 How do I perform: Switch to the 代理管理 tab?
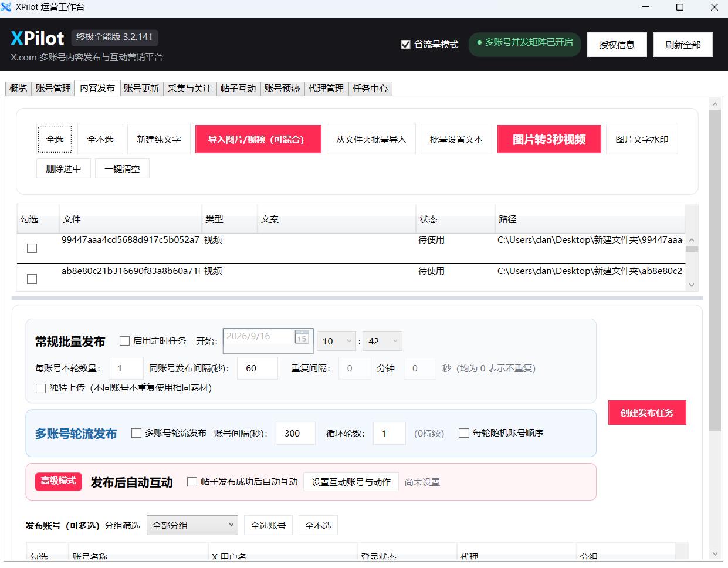(326, 89)
